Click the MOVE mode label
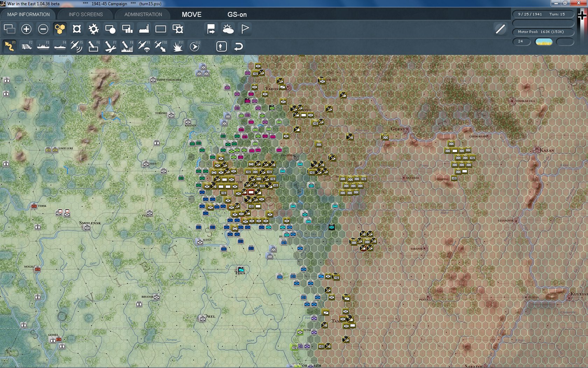 point(191,14)
